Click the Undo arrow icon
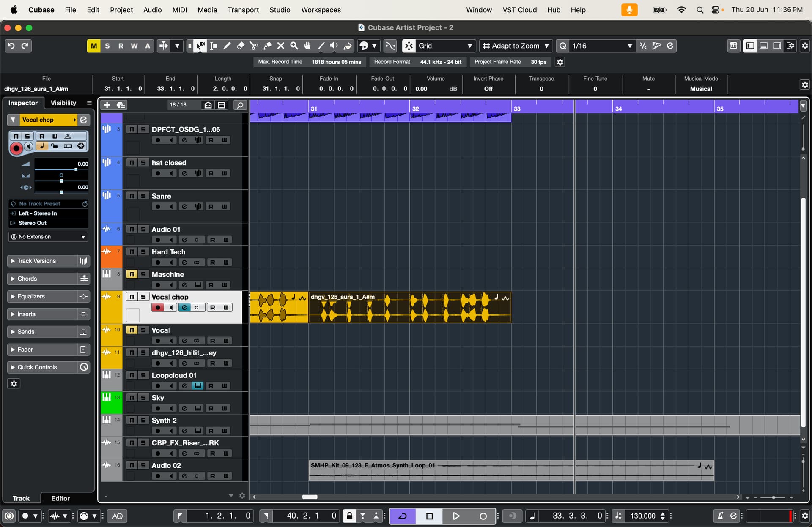 11,46
